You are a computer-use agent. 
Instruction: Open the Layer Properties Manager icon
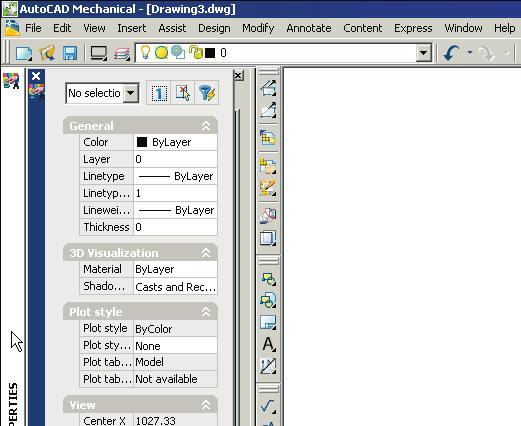click(122, 54)
